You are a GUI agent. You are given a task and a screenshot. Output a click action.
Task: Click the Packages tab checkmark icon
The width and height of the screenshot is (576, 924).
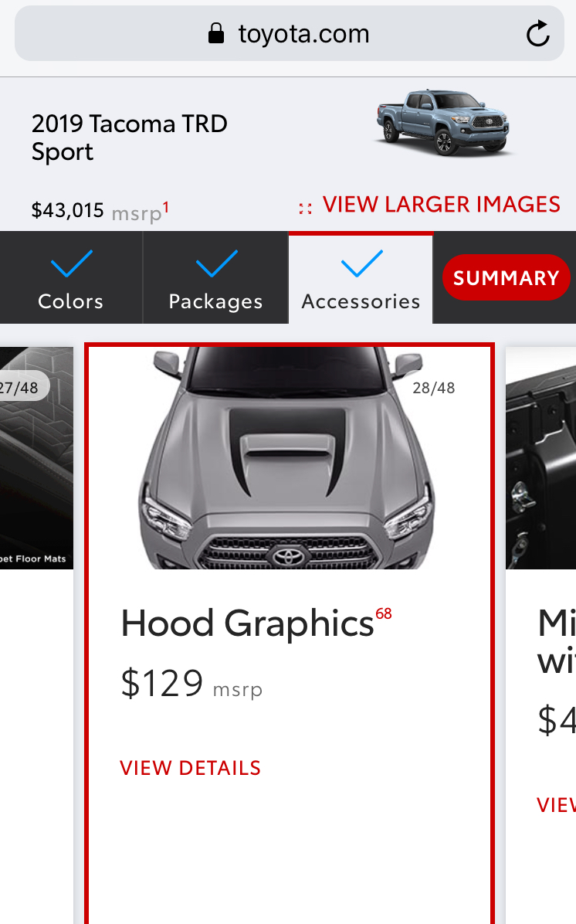tap(216, 263)
